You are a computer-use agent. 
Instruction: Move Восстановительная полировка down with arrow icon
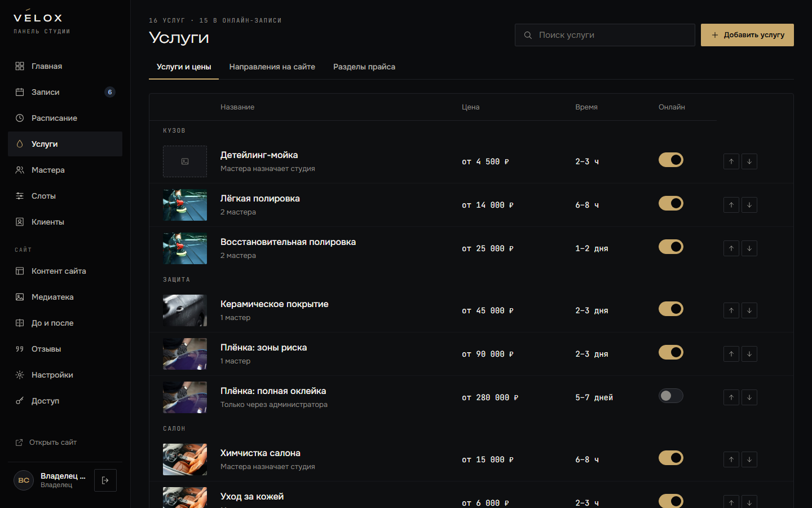pos(749,248)
